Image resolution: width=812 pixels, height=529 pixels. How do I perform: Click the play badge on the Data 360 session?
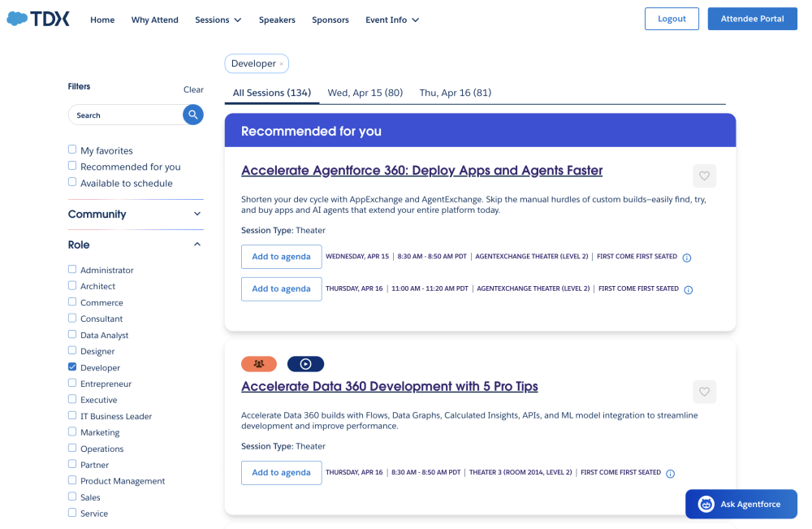[306, 363]
